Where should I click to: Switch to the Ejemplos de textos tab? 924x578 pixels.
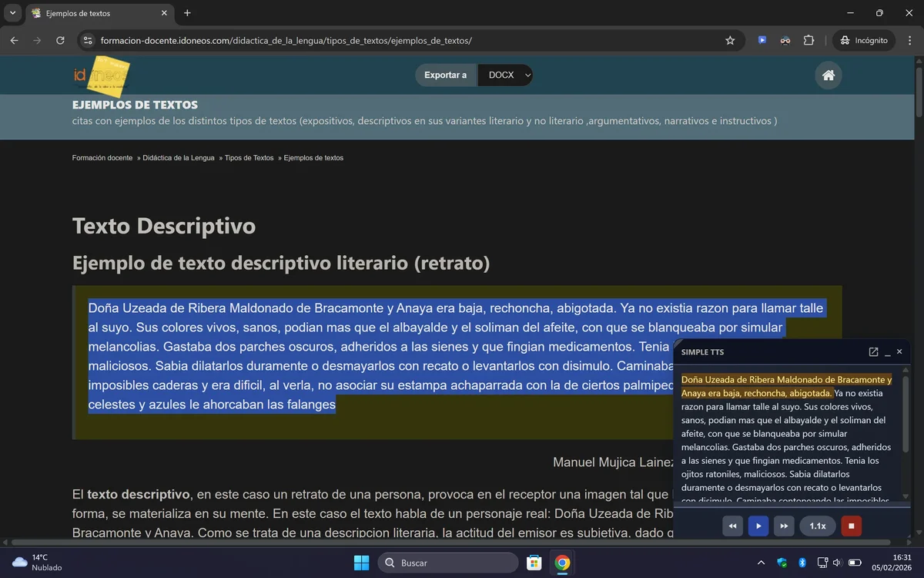click(92, 13)
